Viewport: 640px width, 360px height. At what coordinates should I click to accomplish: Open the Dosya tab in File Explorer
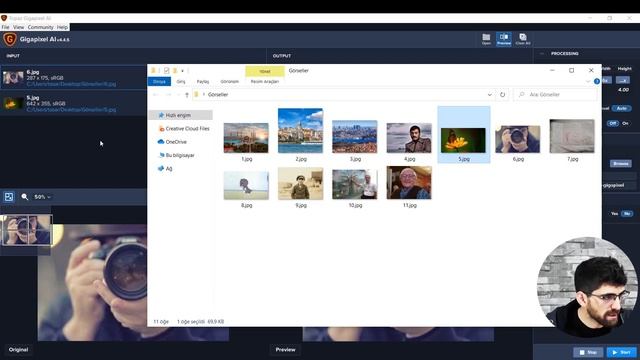tap(159, 82)
